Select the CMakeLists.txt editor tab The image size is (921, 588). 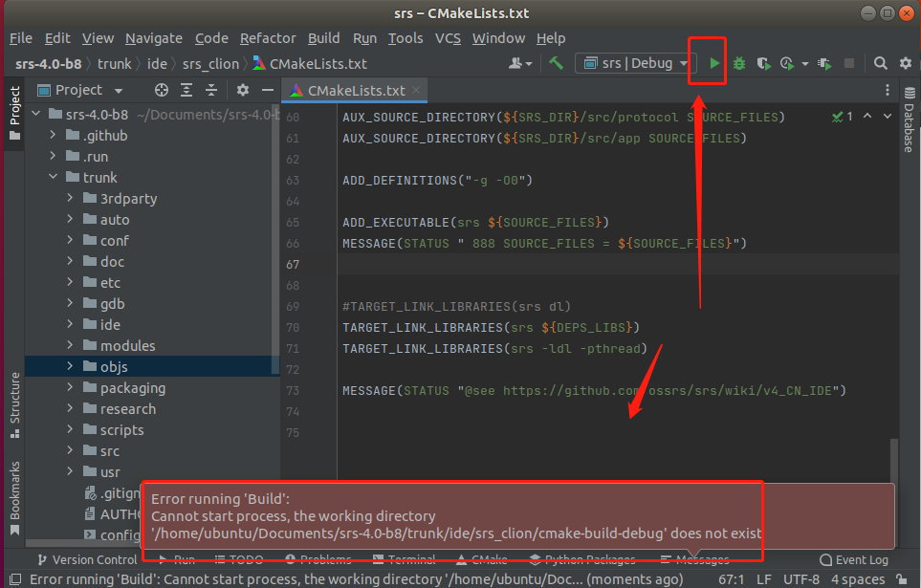point(355,90)
